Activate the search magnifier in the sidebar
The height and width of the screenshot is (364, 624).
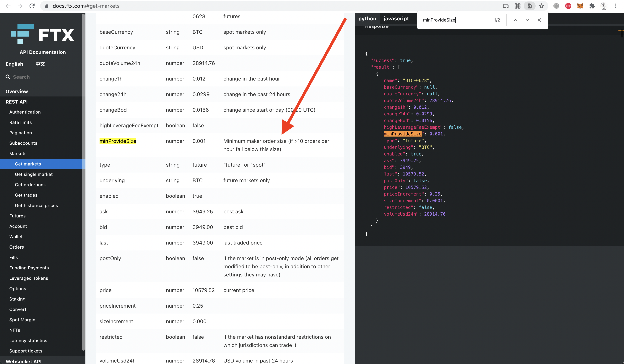point(8,77)
